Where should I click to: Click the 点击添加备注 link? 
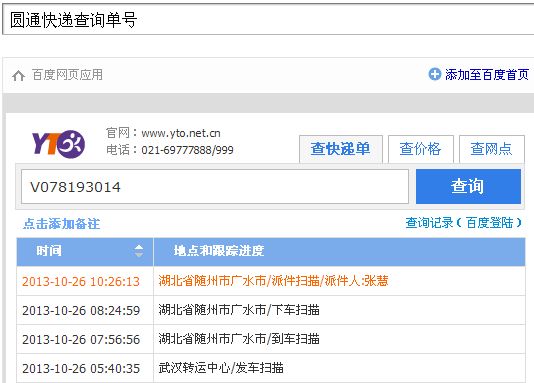(x=62, y=224)
